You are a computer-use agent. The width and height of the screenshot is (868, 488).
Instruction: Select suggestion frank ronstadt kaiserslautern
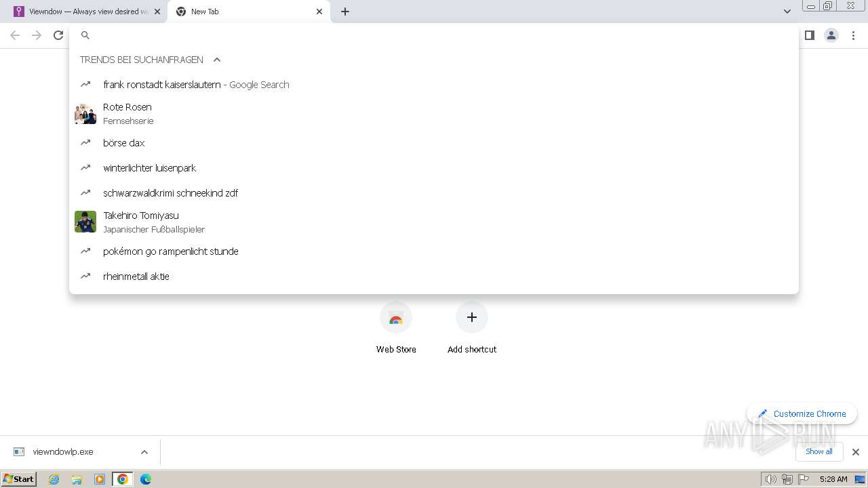434,85
